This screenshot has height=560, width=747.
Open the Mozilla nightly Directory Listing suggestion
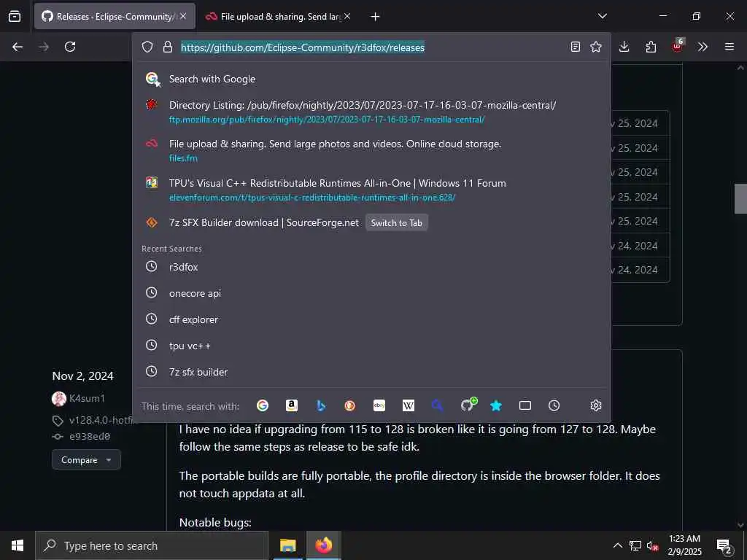(x=371, y=112)
